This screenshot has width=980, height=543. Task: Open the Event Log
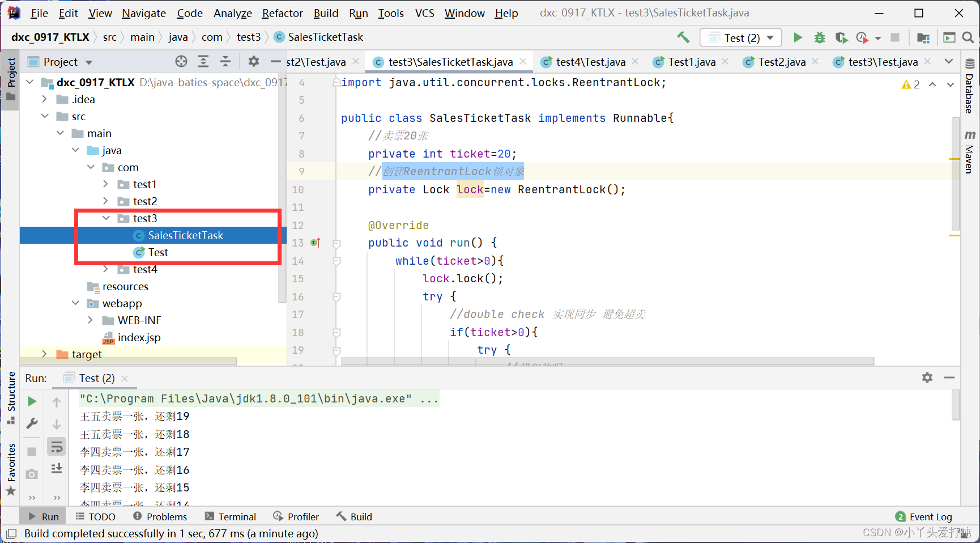point(924,516)
